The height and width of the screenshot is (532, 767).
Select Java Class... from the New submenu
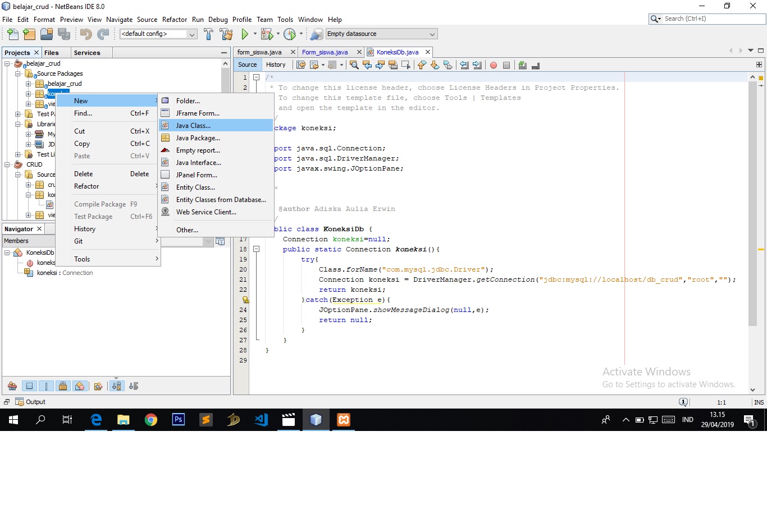(x=193, y=126)
